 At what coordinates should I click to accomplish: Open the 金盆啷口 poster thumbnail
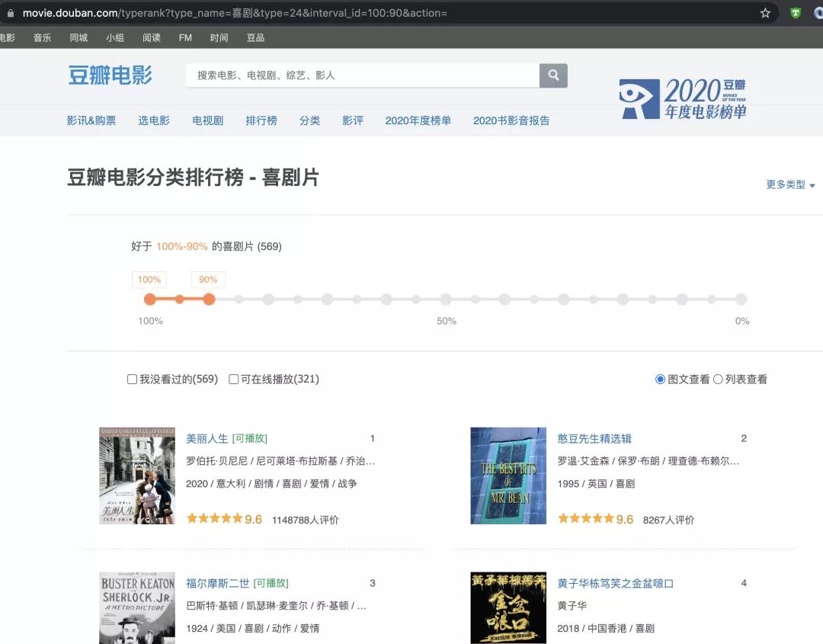tap(508, 607)
